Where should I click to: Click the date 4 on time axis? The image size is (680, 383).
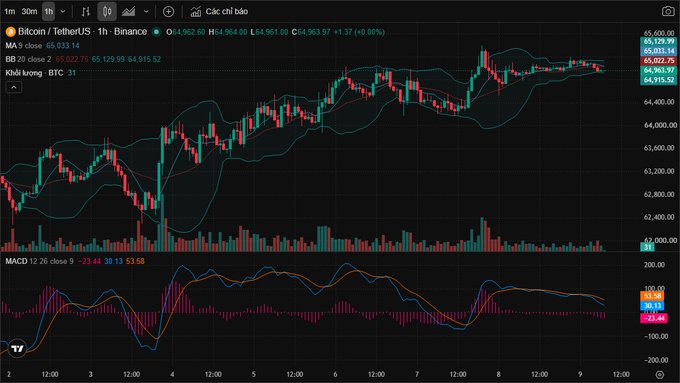pos(172,374)
